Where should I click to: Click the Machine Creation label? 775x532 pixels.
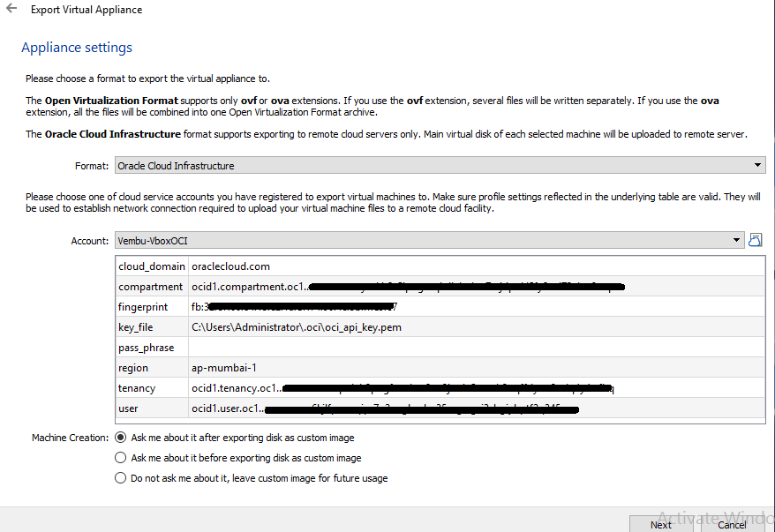pyautogui.click(x=71, y=438)
